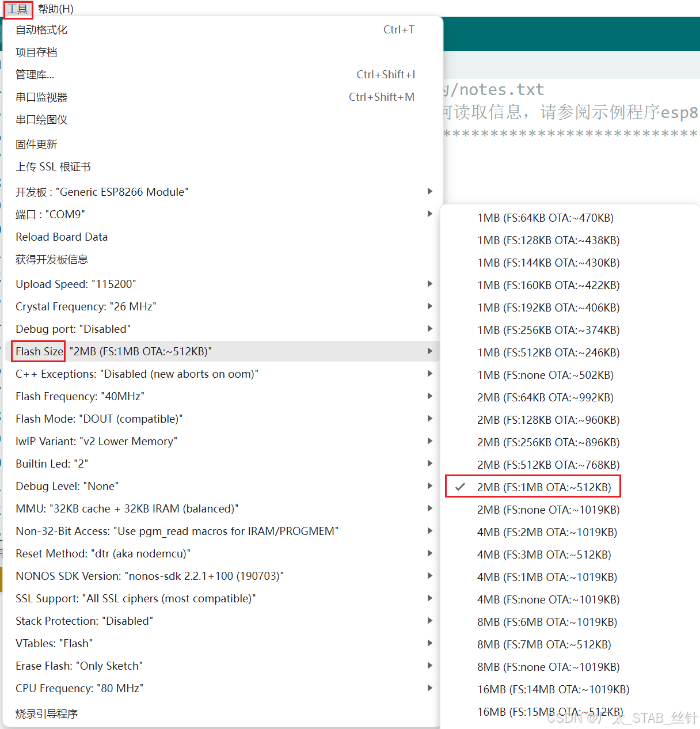Screen dimensions: 700x729
Task: Open 串口监视器 serial monitor entry
Action: click(x=222, y=97)
